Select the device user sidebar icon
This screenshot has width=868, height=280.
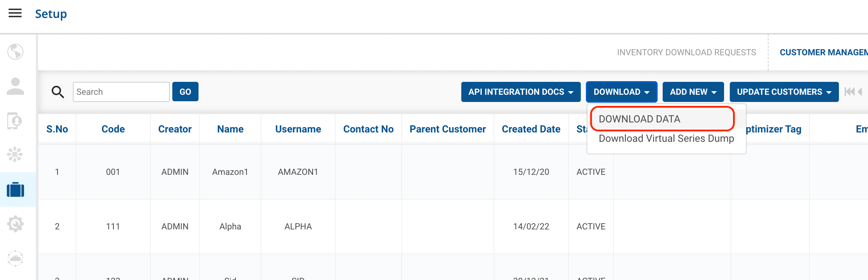(15, 121)
